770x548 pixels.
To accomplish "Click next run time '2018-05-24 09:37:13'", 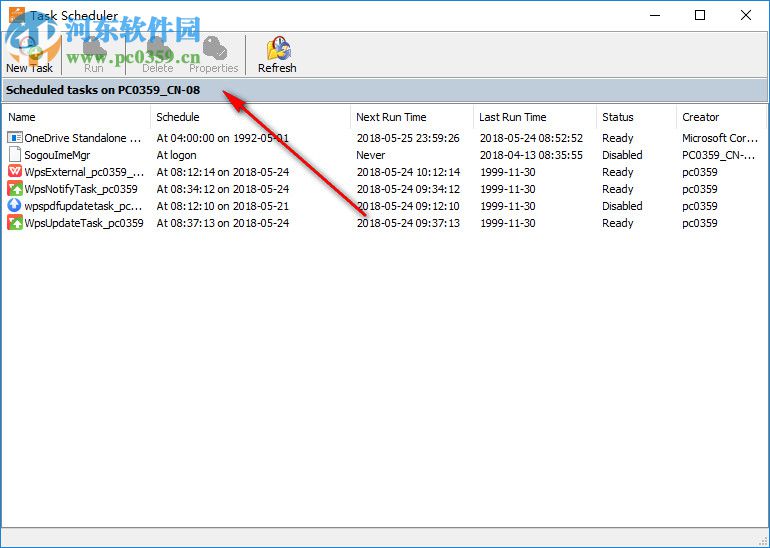I will [x=408, y=223].
